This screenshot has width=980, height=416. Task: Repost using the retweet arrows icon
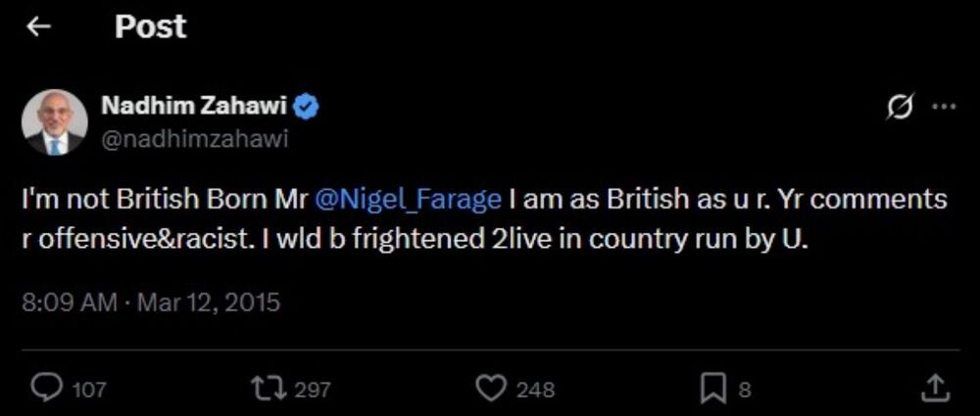pos(269,389)
